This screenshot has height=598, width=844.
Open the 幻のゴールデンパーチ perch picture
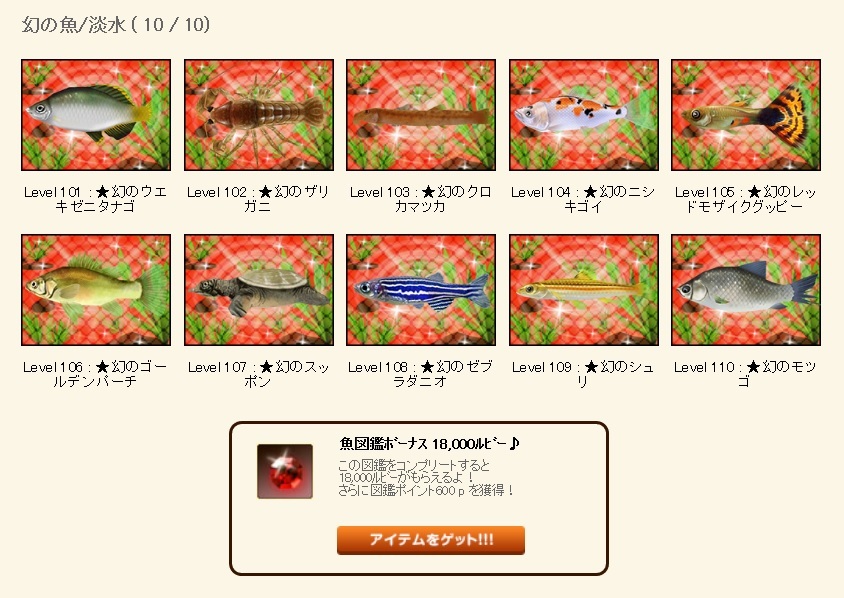pyautogui.click(x=96, y=290)
